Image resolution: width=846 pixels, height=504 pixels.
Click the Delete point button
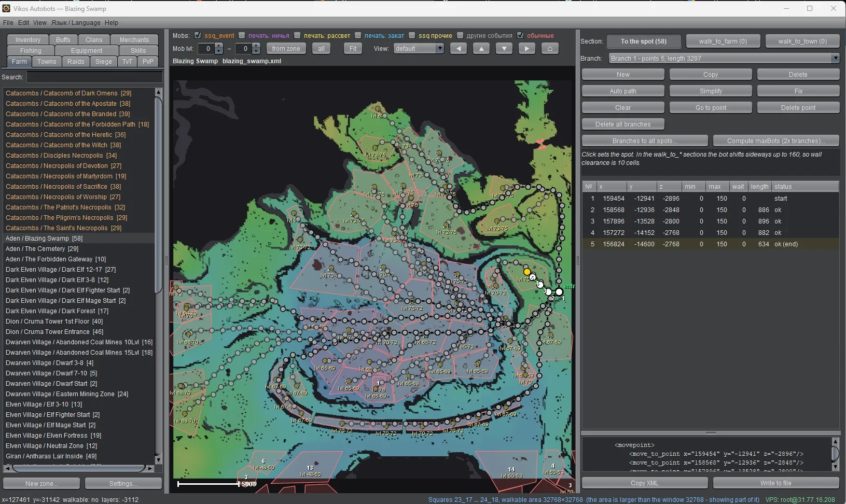tap(798, 108)
